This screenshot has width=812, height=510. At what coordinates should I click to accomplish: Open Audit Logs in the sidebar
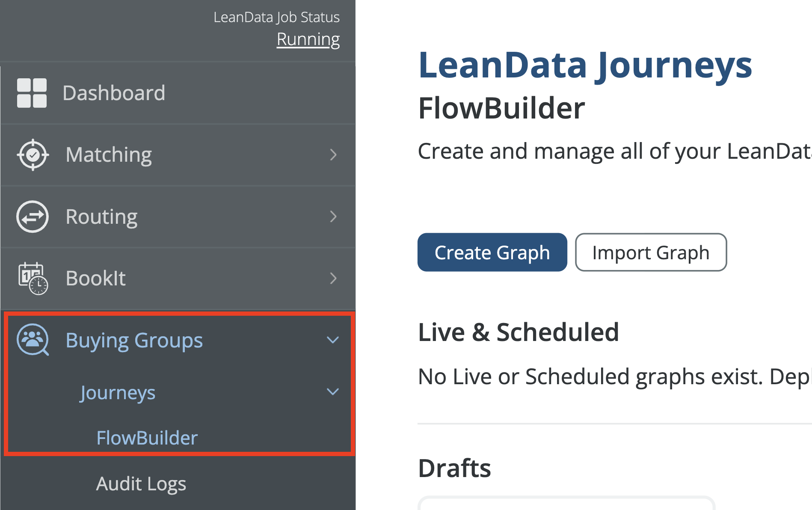click(141, 483)
